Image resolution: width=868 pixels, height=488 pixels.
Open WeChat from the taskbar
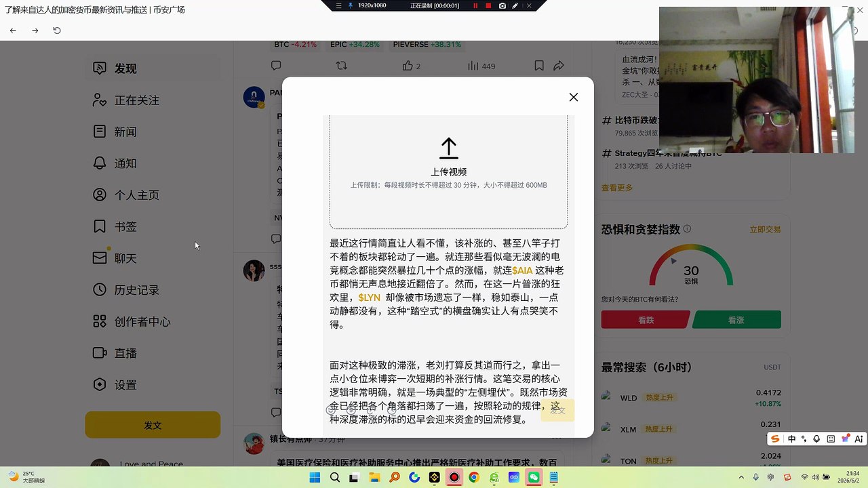tap(534, 478)
